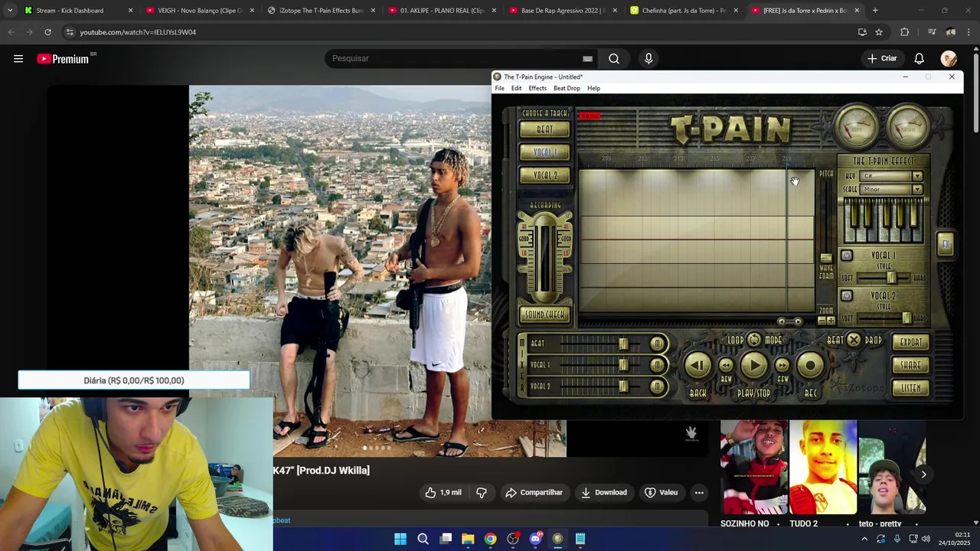
Task: Zoom in with the plus zoom button
Action: 831,321
